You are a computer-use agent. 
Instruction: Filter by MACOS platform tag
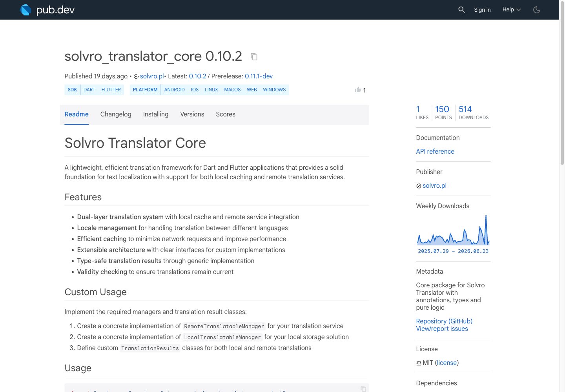[232, 90]
